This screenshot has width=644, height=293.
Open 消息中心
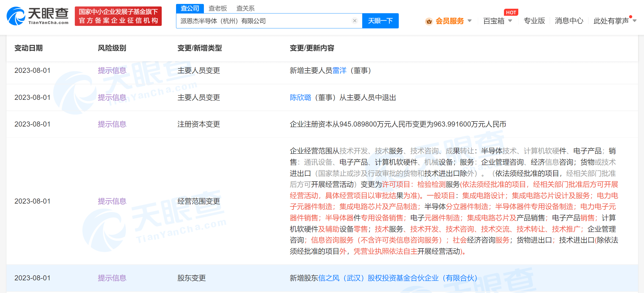569,21
